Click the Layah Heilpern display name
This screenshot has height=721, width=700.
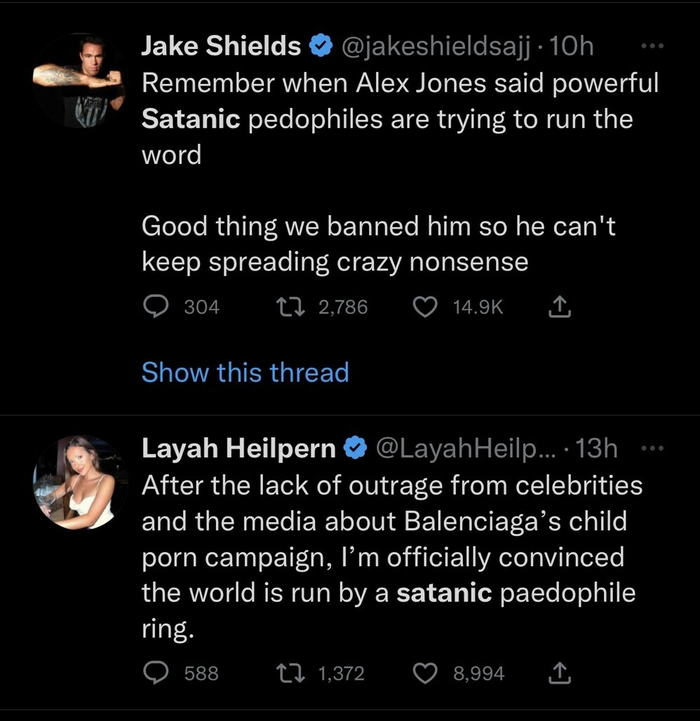click(x=239, y=450)
